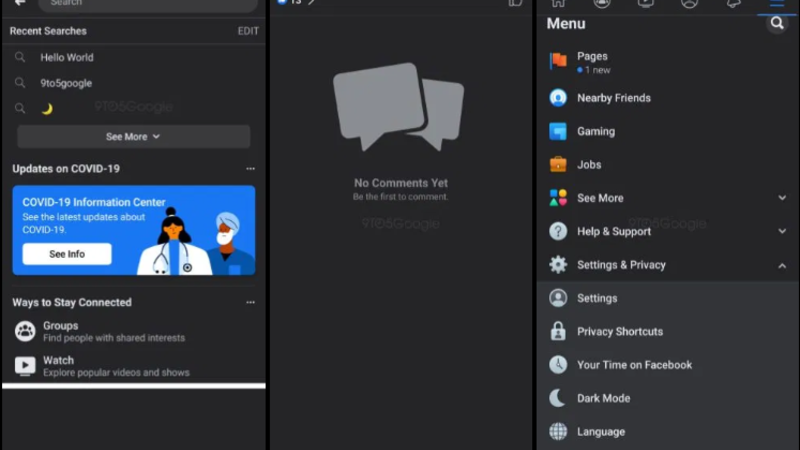Open the Pages flag icon
Viewport: 800px width, 450px height.
558,61
